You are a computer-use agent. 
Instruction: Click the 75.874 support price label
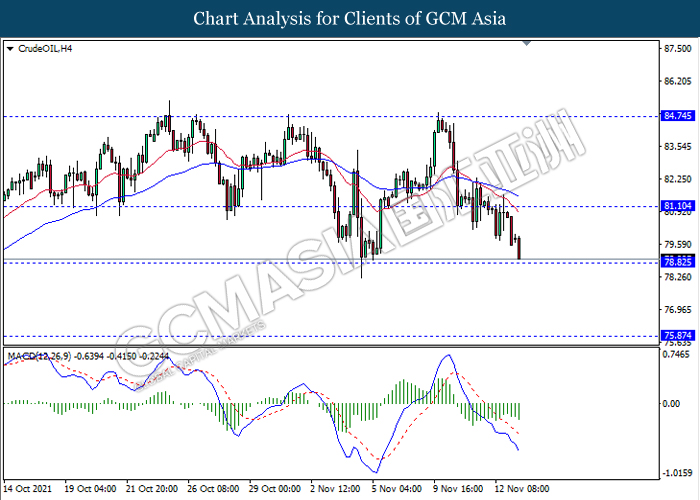(678, 336)
